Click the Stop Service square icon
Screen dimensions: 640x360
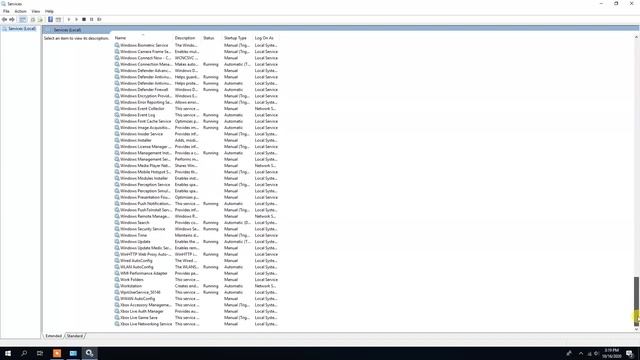pos(84,19)
